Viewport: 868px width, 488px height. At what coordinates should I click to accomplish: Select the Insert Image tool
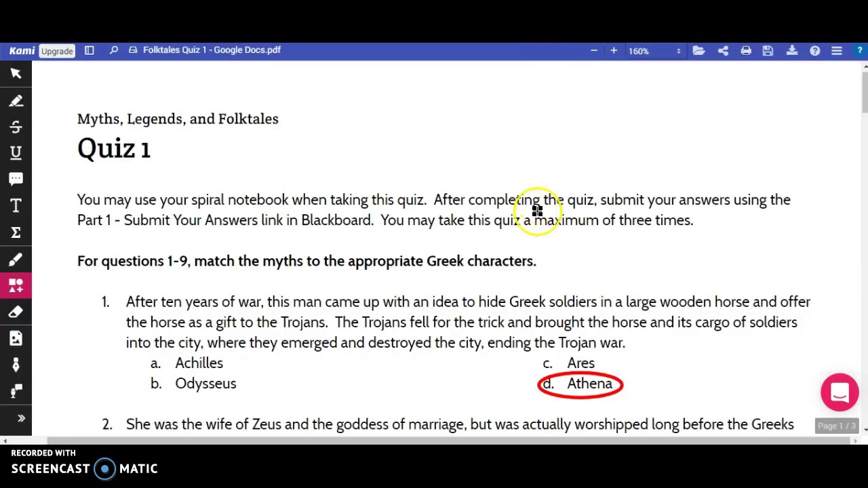16,338
